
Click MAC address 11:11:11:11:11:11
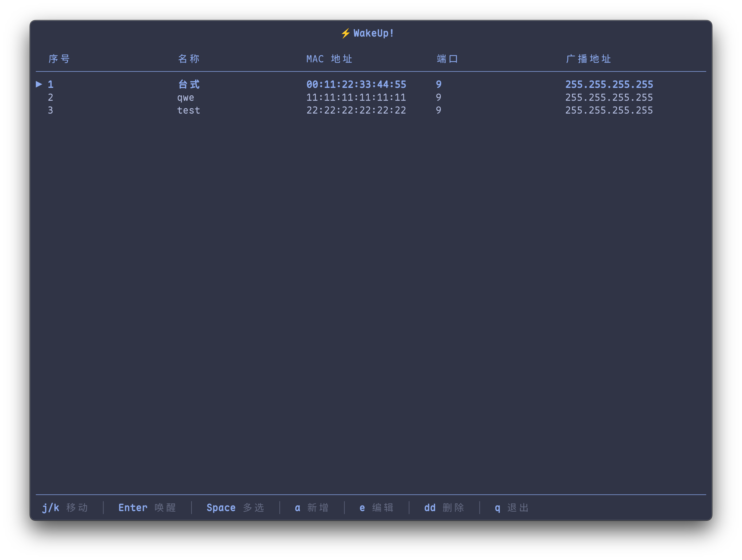(x=356, y=98)
